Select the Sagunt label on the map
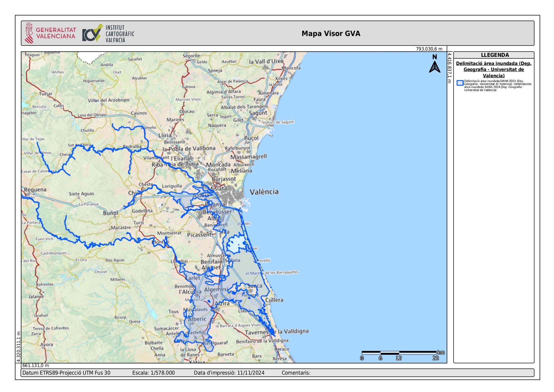This screenshot has height=392, width=554. coord(258,113)
